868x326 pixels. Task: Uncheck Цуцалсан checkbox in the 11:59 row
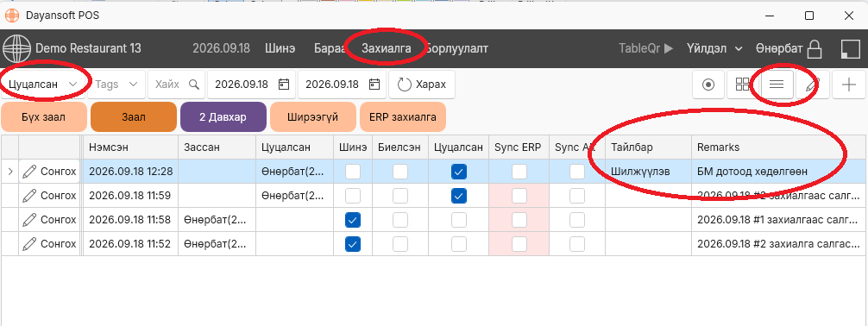(459, 196)
